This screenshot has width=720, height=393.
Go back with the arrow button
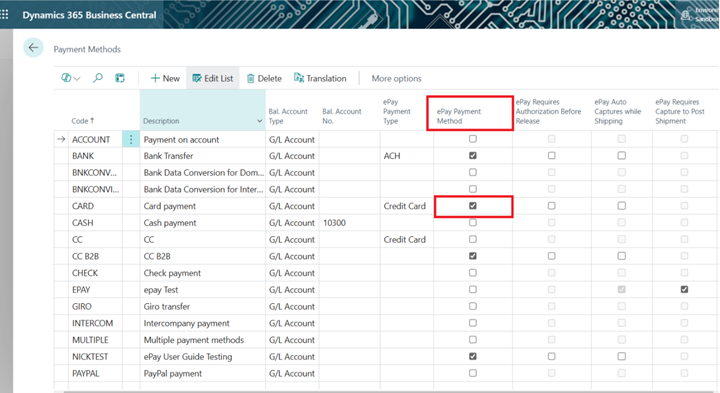[34, 48]
